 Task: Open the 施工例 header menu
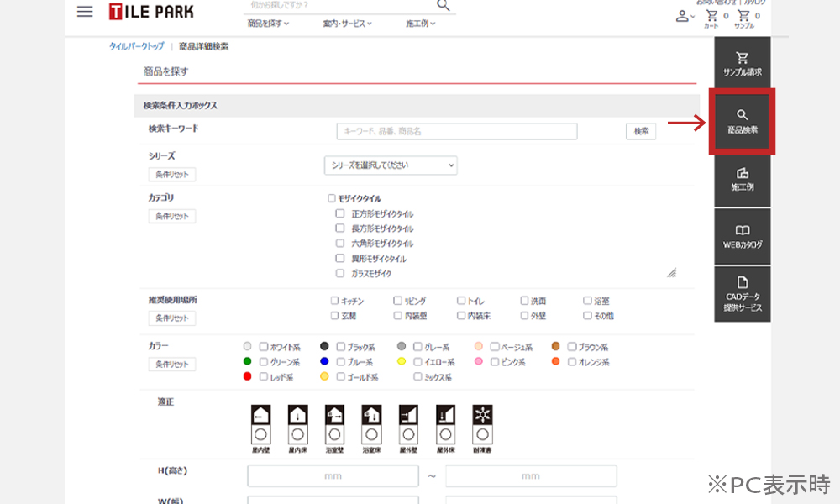click(421, 24)
